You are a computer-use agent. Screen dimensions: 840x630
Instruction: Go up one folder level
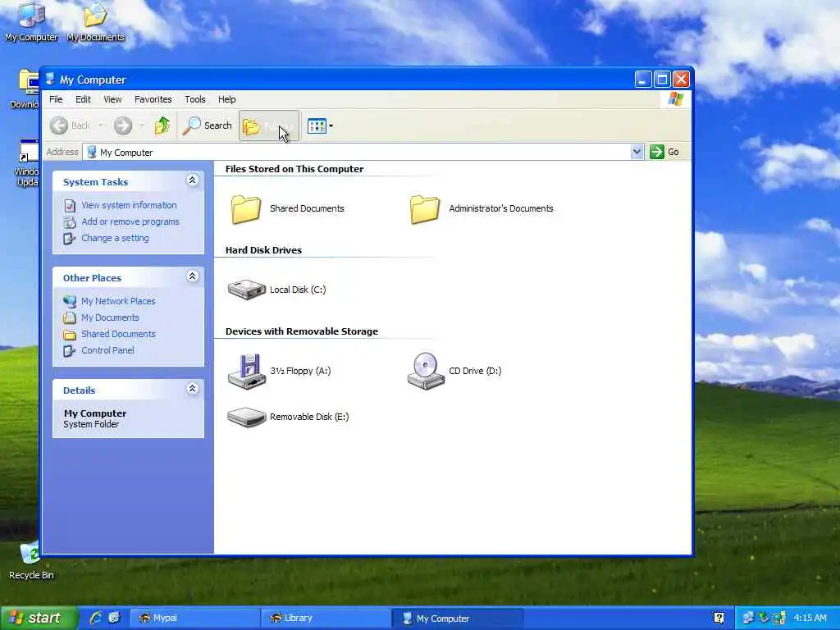pyautogui.click(x=162, y=126)
